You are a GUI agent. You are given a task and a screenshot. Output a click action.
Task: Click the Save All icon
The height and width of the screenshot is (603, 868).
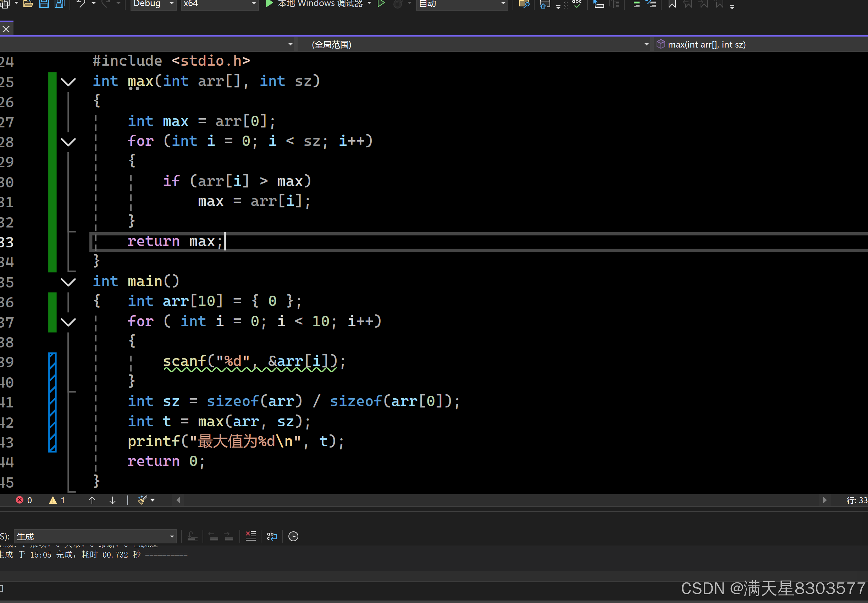point(60,4)
